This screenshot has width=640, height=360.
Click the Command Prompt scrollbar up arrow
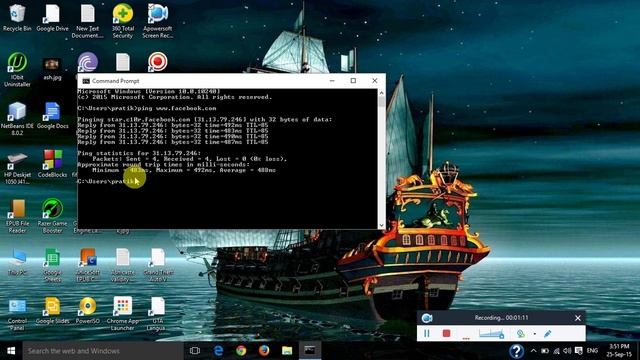381,93
